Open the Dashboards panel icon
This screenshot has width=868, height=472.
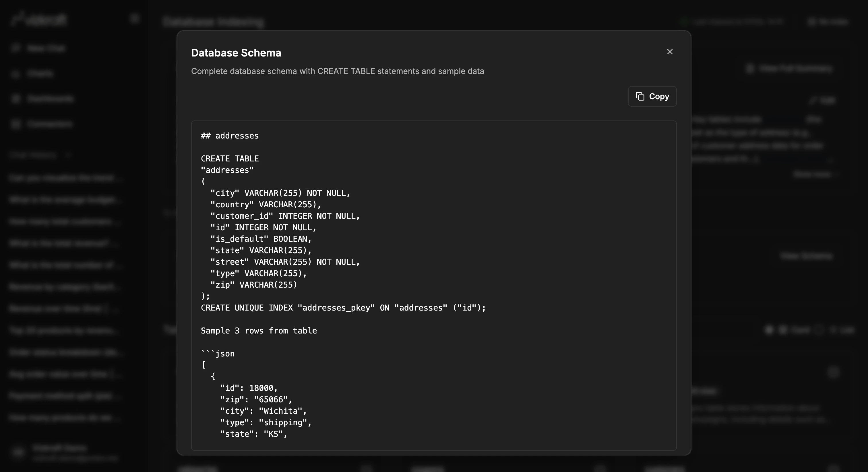click(16, 98)
